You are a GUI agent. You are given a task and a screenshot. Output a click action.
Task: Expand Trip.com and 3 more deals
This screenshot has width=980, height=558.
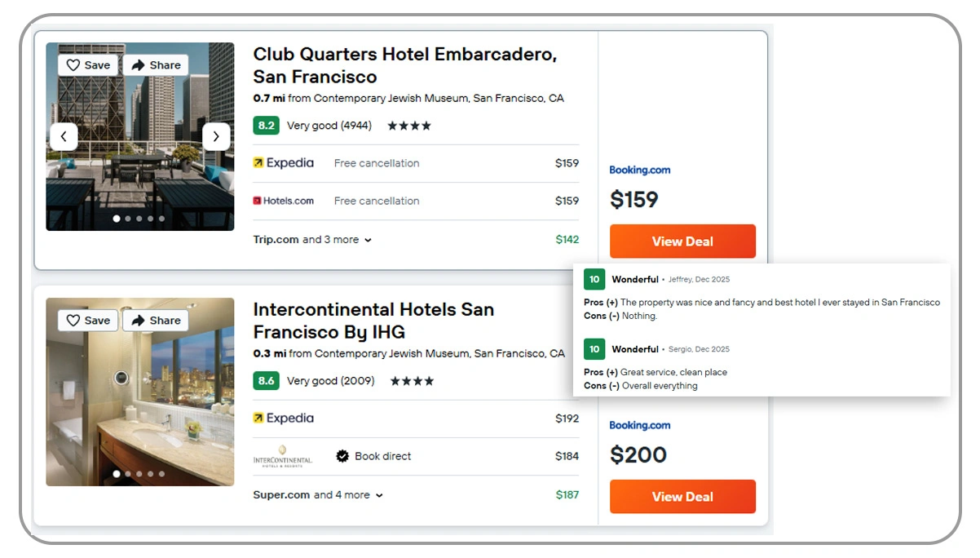(312, 240)
